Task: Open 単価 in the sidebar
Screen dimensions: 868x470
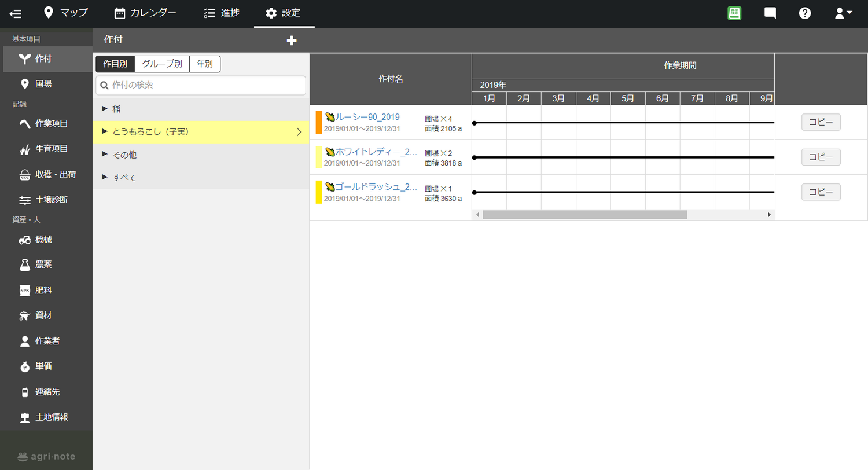Action: [46, 366]
